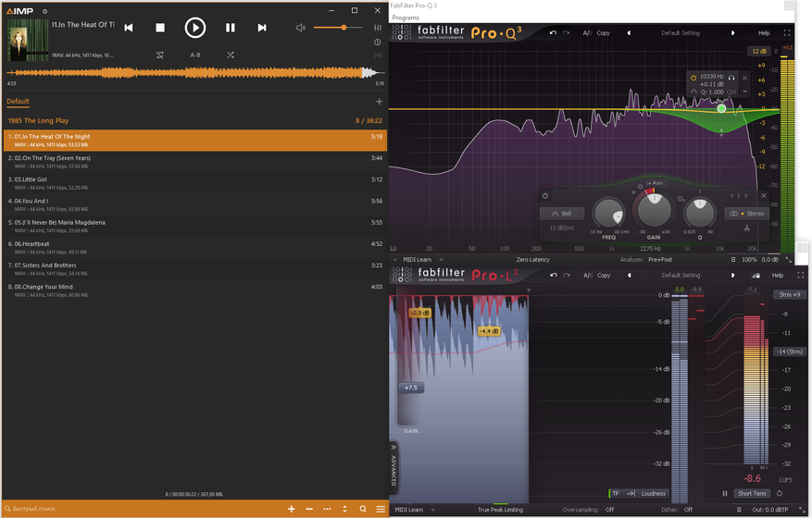The width and height of the screenshot is (812, 518).
Task: Toggle the EQ band power button
Action: [x=545, y=195]
